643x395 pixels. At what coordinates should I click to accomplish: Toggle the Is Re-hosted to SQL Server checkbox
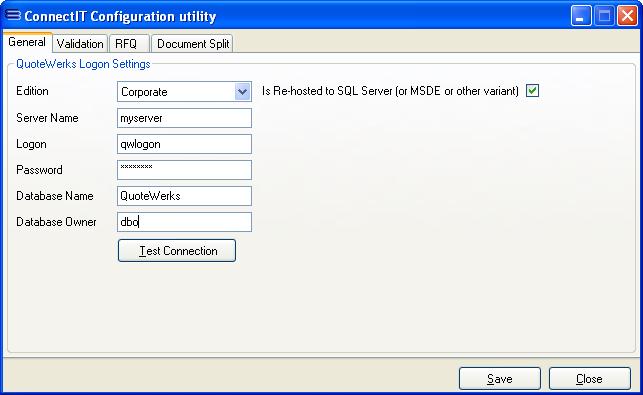coord(532,91)
